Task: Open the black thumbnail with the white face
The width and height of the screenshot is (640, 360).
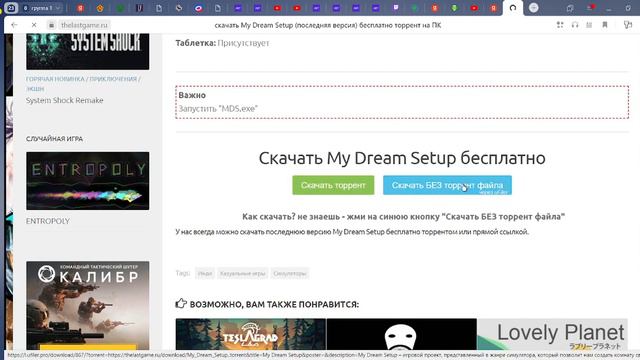Action: tap(402, 334)
